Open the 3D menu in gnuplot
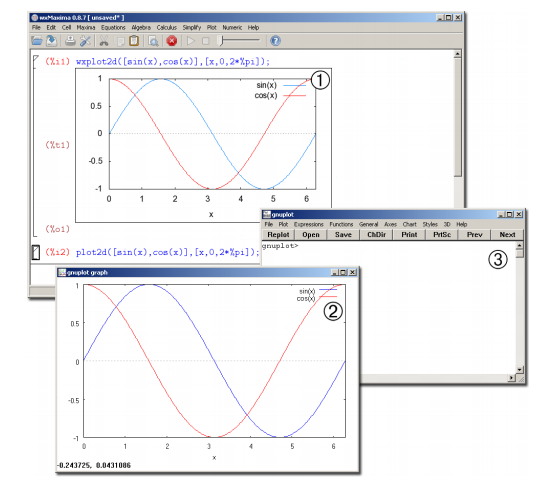The image size is (537, 481). click(x=447, y=224)
